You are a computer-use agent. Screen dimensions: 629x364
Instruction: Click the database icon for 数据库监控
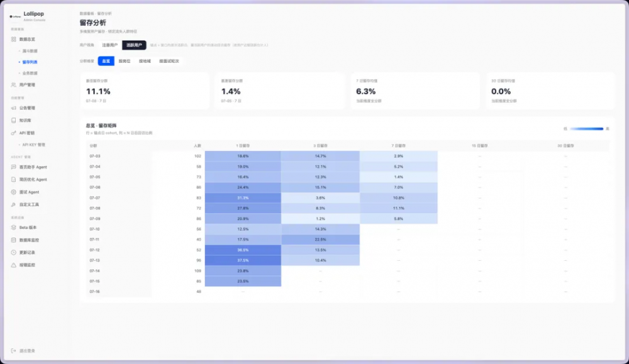click(14, 240)
